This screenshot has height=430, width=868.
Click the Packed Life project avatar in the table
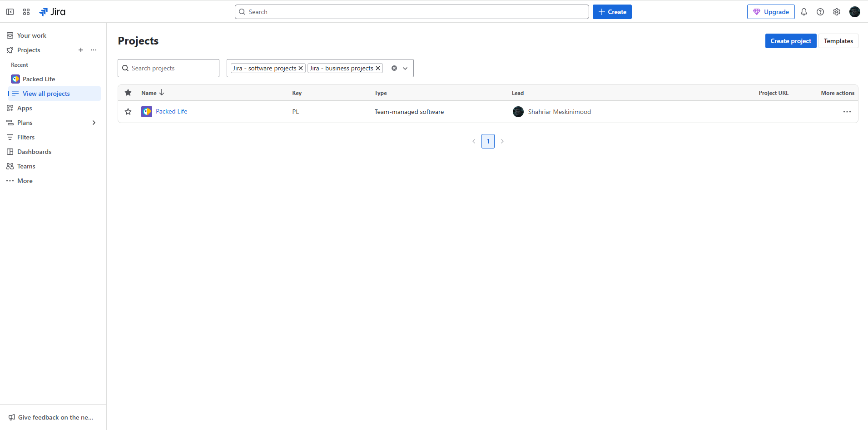147,112
